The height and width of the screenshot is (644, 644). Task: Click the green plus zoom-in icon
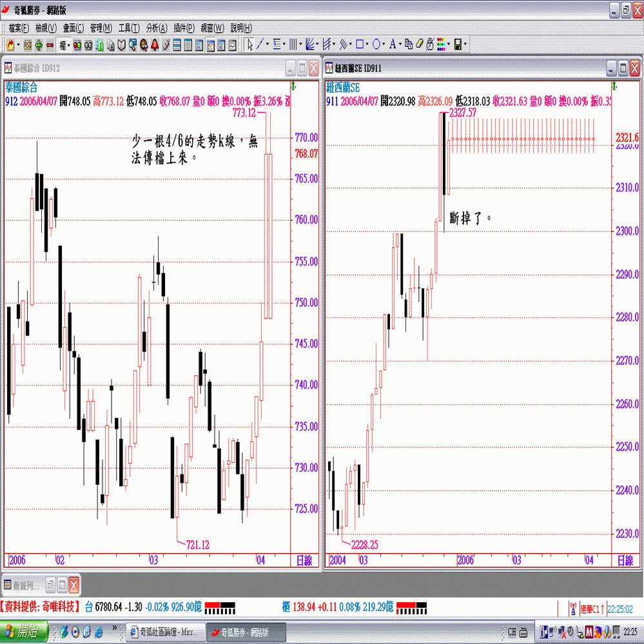point(39,44)
